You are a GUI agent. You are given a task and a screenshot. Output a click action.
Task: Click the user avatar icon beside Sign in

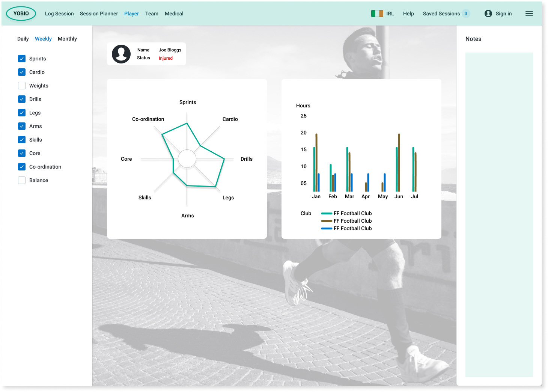tap(488, 14)
